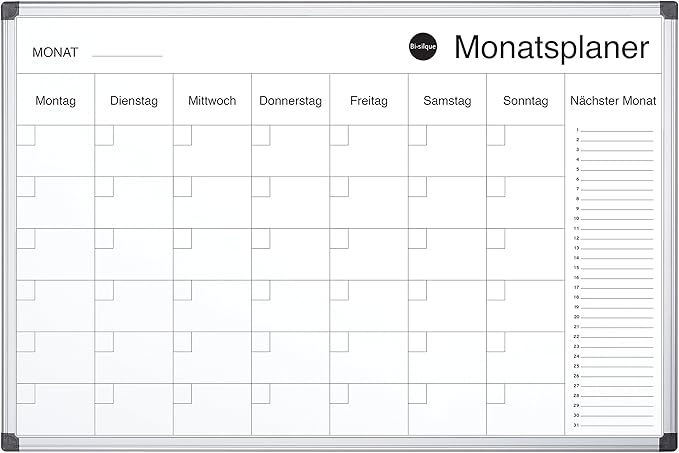
Task: Click line 1 in the Nächster Monat list
Action: tap(616, 130)
